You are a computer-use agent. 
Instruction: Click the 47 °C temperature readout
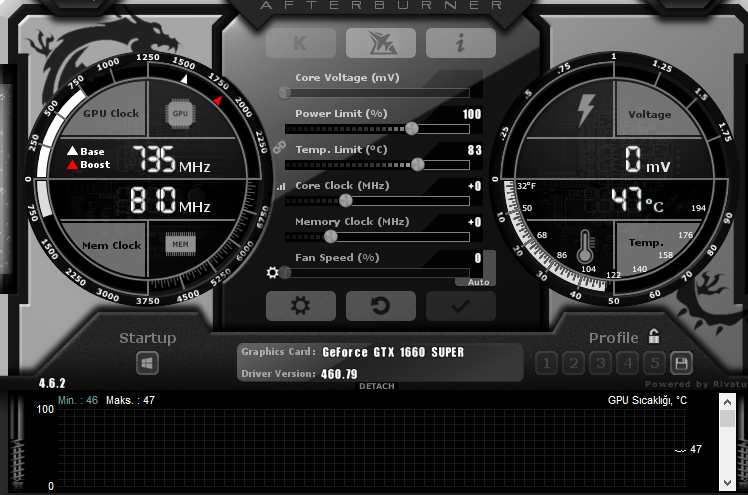click(x=637, y=200)
